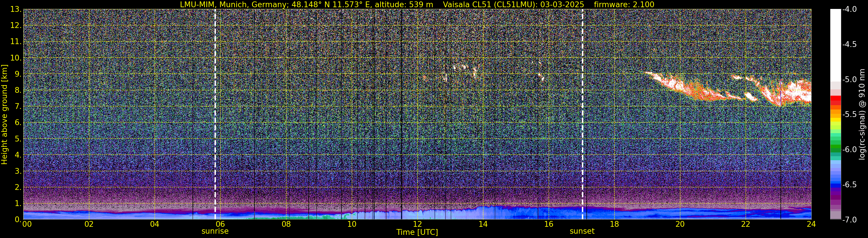This screenshot has height=238, width=868.
Task: Click the white section of the colorbar
Action: pyautogui.click(x=835, y=45)
